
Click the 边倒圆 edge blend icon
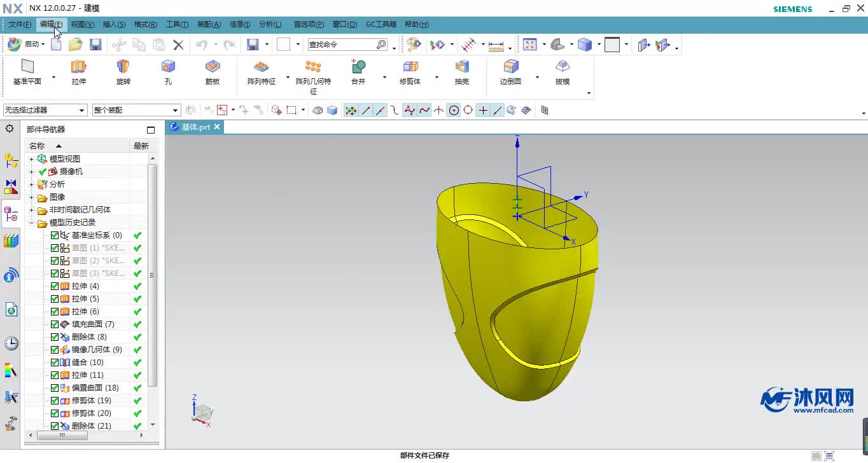(x=510, y=67)
